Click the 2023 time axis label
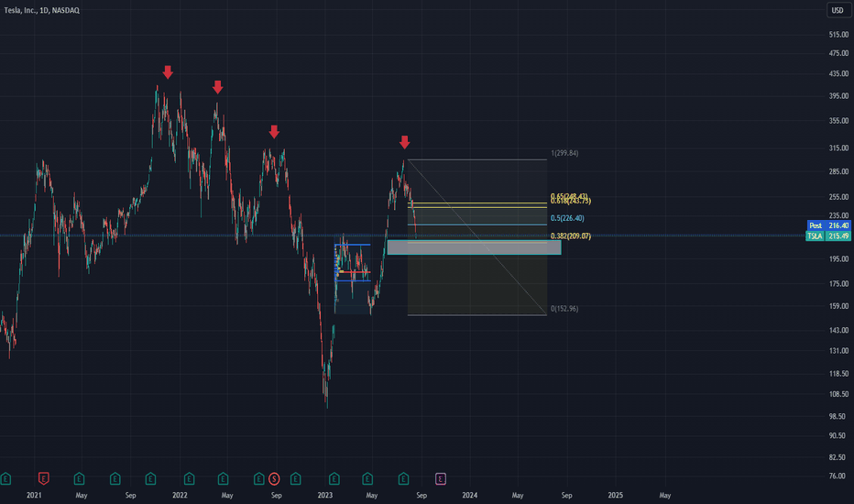 coord(325,495)
